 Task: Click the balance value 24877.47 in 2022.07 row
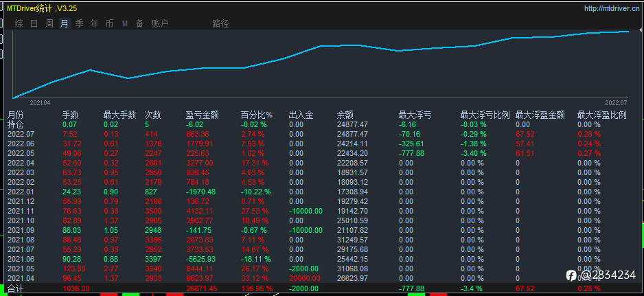pyautogui.click(x=352, y=134)
